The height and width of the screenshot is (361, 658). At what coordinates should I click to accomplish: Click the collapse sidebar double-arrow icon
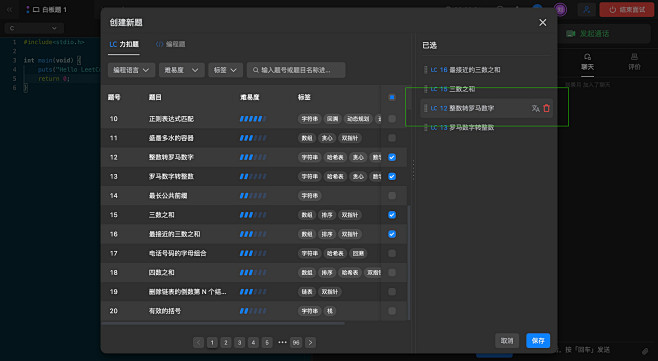[9, 9]
